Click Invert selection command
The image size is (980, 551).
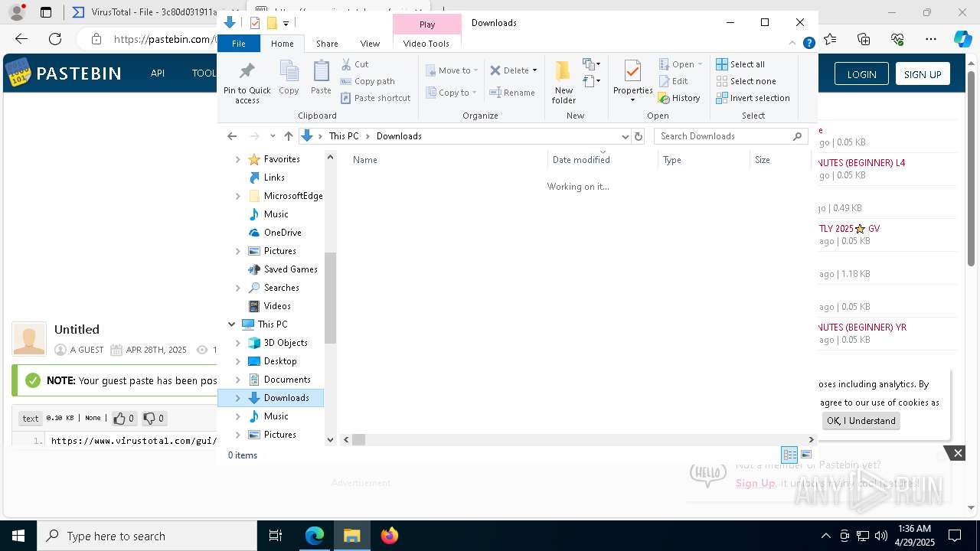[x=753, y=98]
